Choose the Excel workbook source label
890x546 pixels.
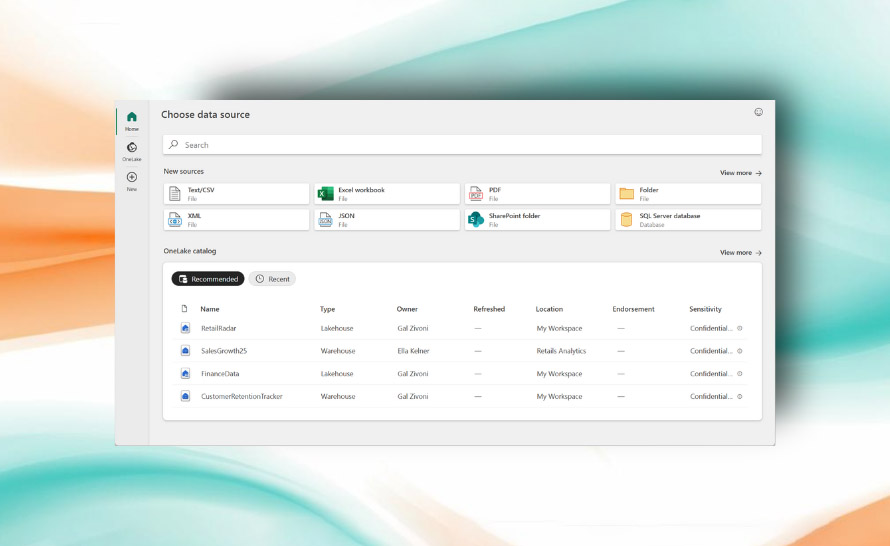361,190
